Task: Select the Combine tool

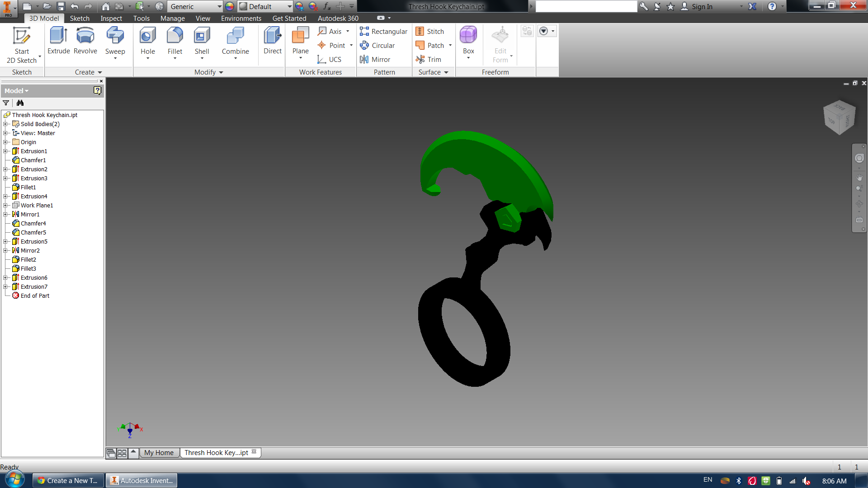Action: tap(235, 42)
